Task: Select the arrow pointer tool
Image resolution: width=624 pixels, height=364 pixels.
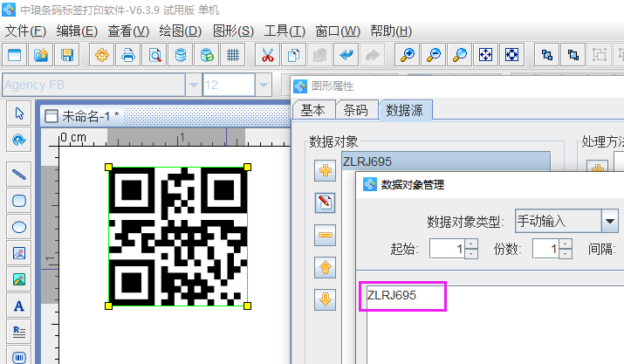Action: pos(18,113)
